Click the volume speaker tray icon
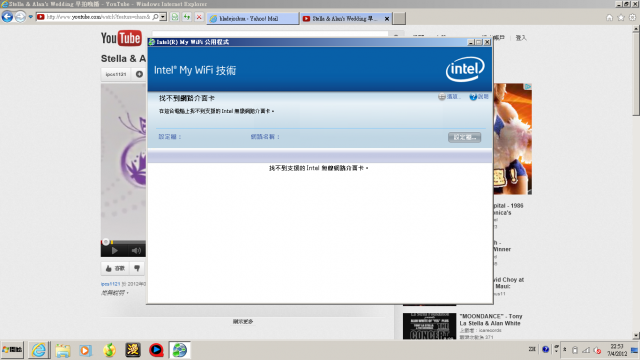Image resolution: width=640 pixels, height=360 pixels. coord(597,350)
